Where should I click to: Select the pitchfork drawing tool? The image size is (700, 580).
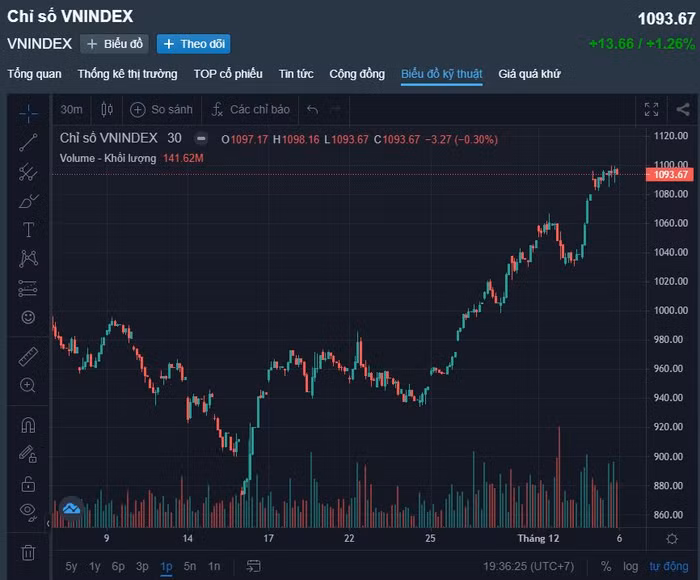[x=28, y=172]
